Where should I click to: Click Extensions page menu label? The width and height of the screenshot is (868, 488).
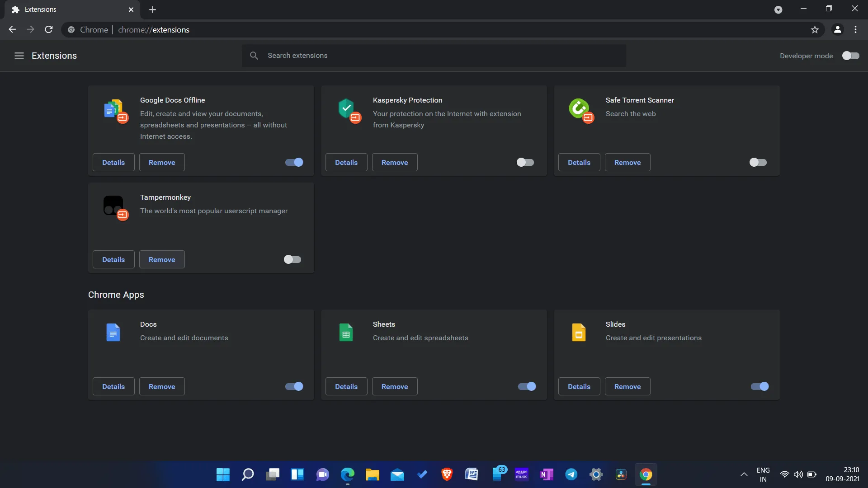[54, 56]
